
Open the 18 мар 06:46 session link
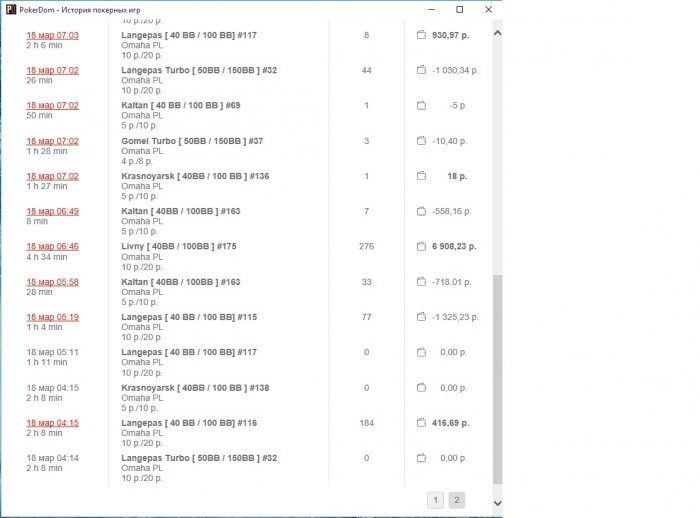[x=53, y=246]
